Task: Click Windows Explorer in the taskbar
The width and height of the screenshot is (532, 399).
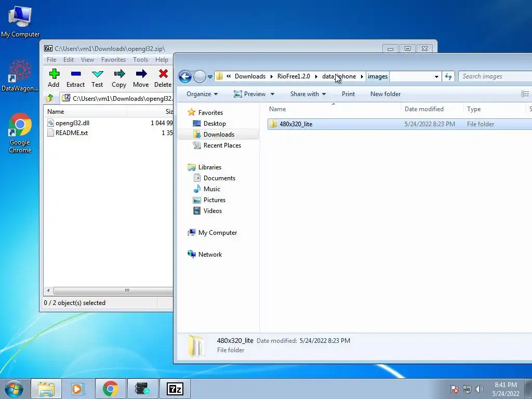Action: 46,389
